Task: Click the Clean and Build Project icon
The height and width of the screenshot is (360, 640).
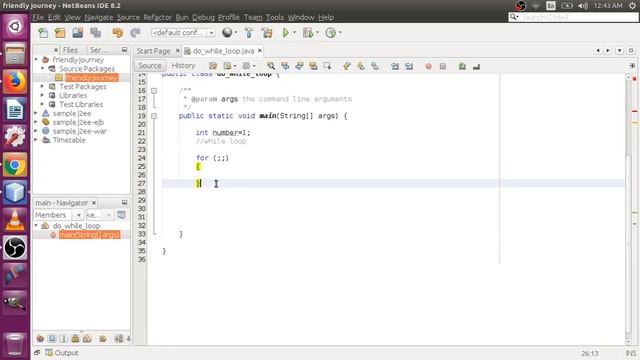Action: point(267,33)
